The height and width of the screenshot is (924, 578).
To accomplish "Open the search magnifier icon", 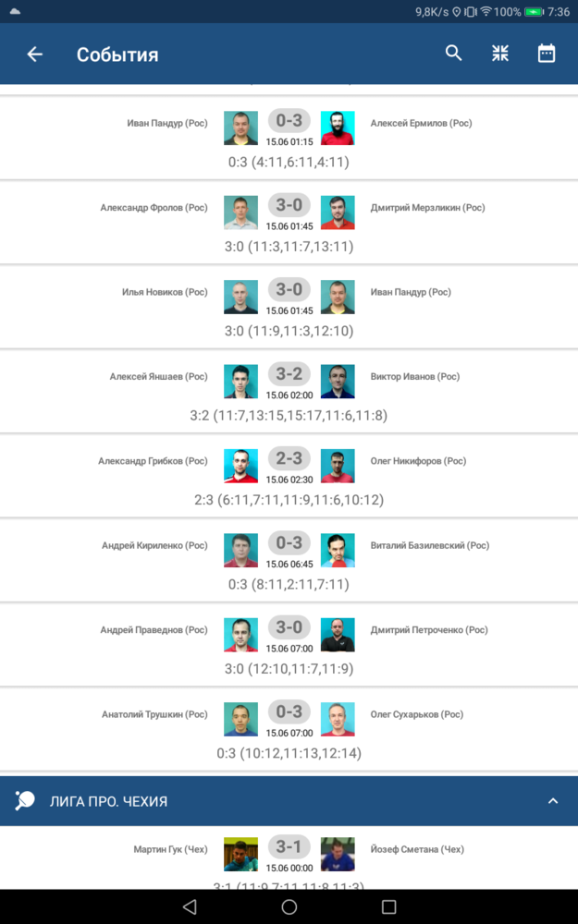I will point(453,53).
